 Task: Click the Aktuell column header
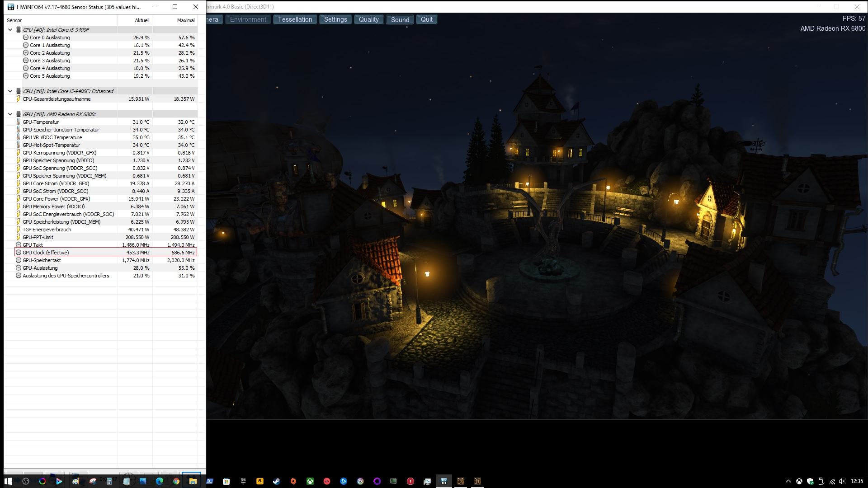135,20
